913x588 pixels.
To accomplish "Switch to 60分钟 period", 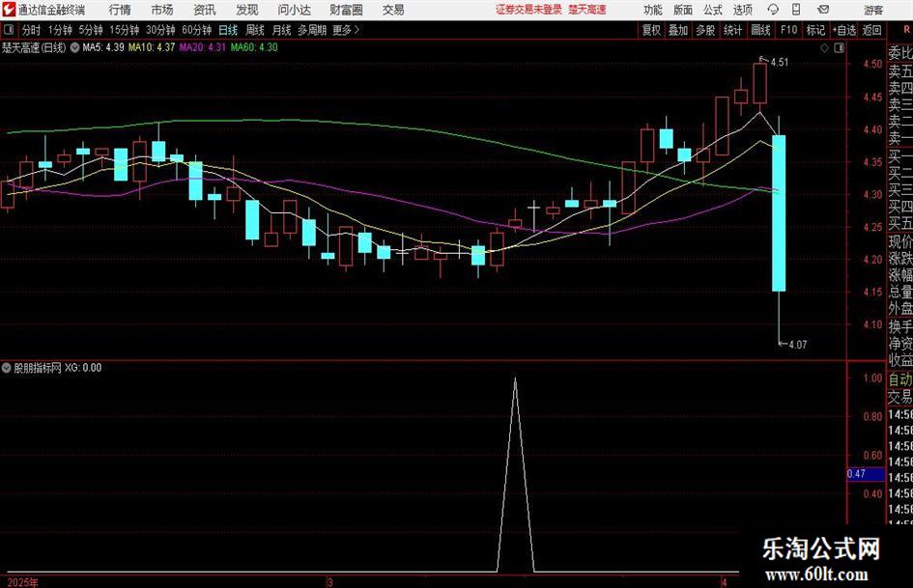I will tap(197, 30).
